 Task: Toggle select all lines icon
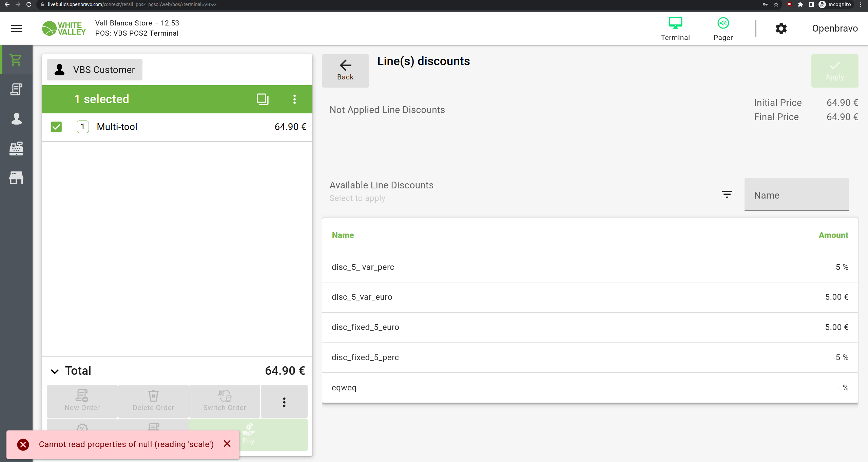[x=262, y=99]
